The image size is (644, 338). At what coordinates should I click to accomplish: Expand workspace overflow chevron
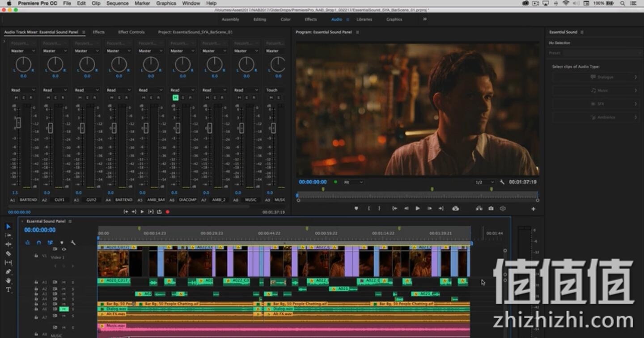point(425,19)
